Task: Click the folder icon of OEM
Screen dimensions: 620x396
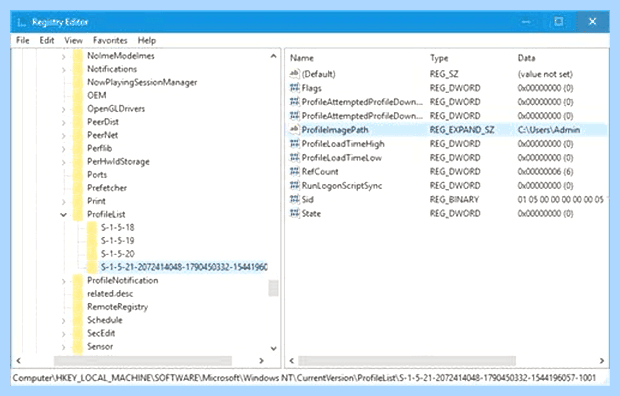Action: coord(78,95)
